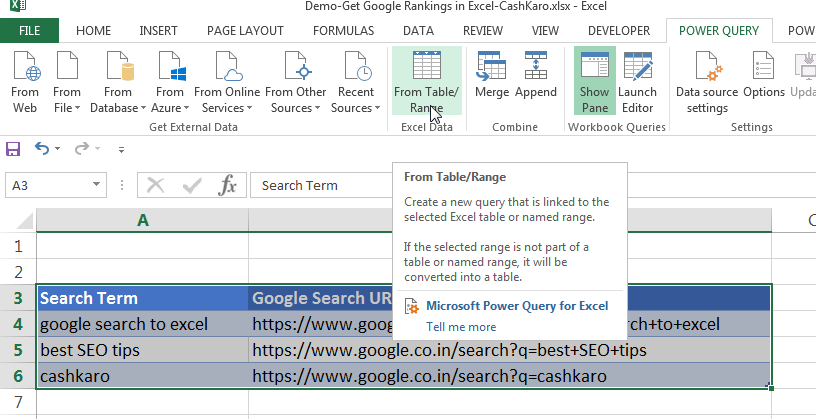The image size is (816, 419).
Task: Click From Table/Range button
Action: 427,81
